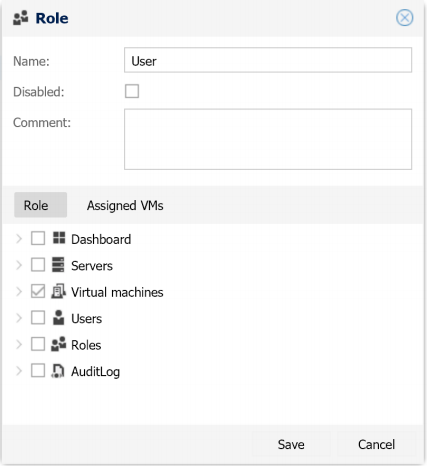Click the Role icon in dialog title
The width and height of the screenshot is (428, 467).
point(21,18)
